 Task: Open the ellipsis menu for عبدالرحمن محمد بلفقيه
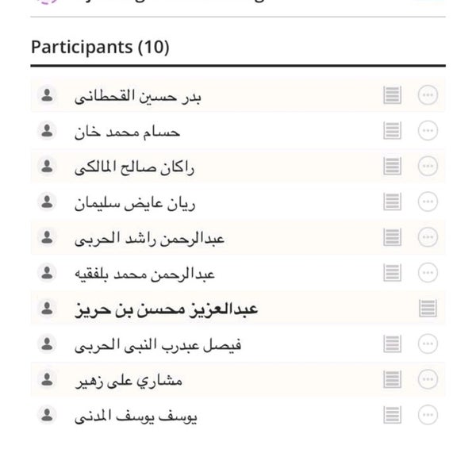pyautogui.click(x=428, y=273)
